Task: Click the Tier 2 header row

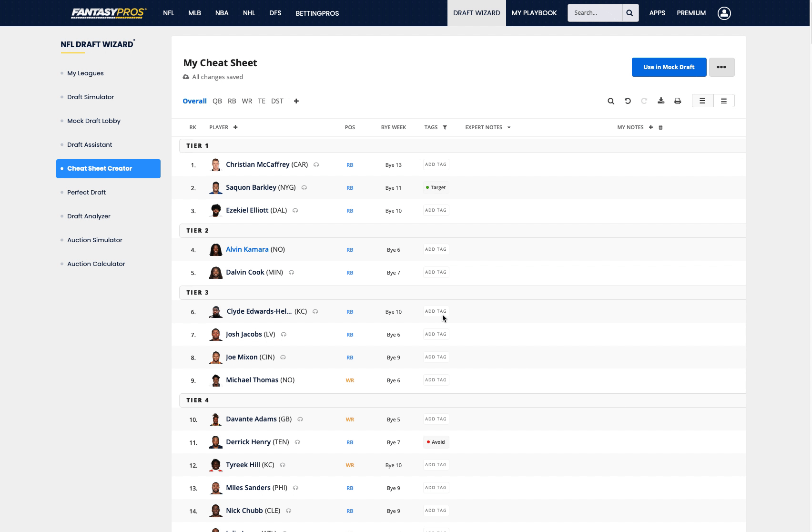Action: [x=462, y=231]
